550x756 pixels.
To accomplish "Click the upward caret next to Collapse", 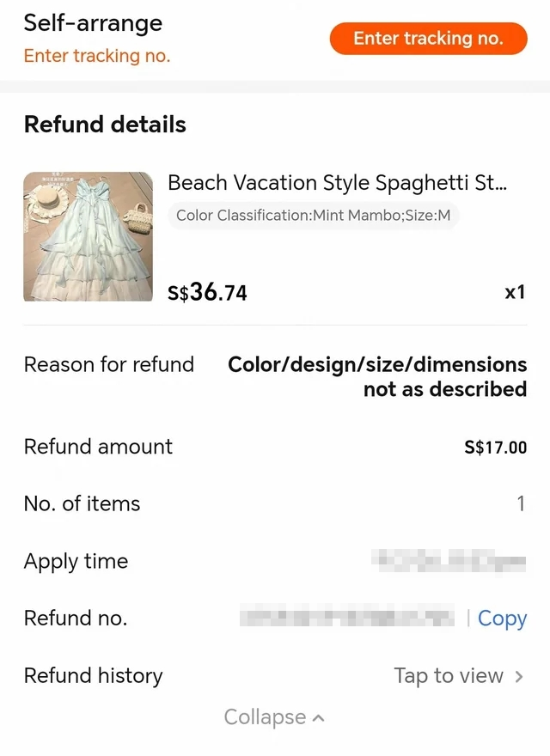I will [319, 717].
